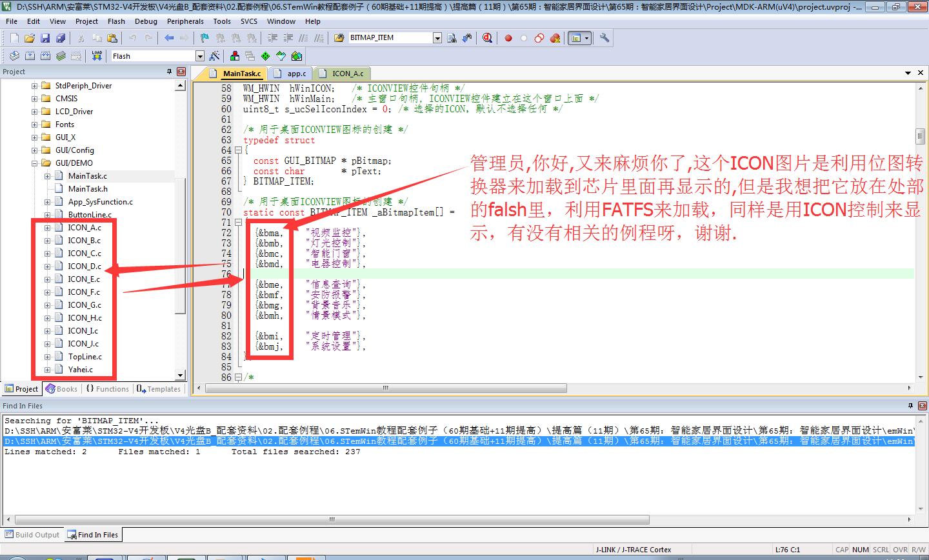Click the Download to flash LOAD icon
The height and width of the screenshot is (560, 929).
[x=97, y=56]
